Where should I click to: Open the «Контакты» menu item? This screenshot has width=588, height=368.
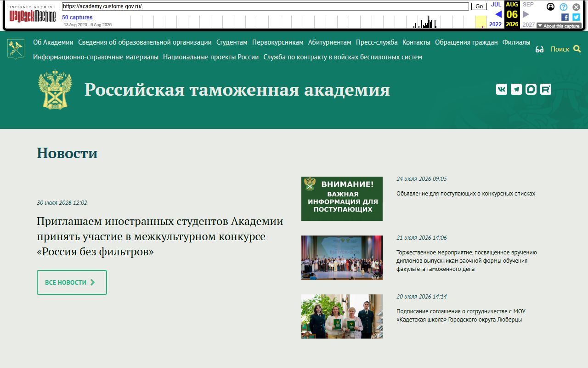point(416,42)
